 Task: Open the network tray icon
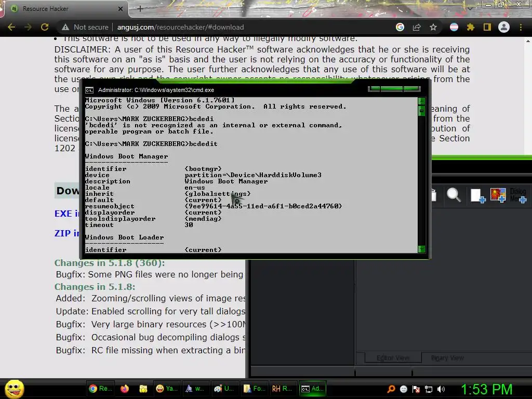point(429,389)
